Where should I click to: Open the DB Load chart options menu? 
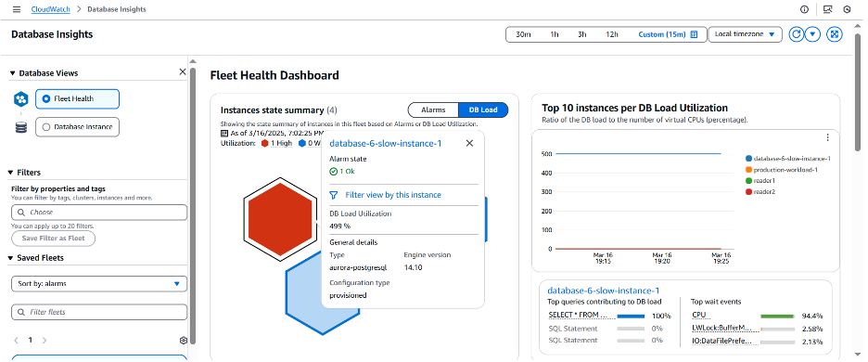pyautogui.click(x=827, y=137)
